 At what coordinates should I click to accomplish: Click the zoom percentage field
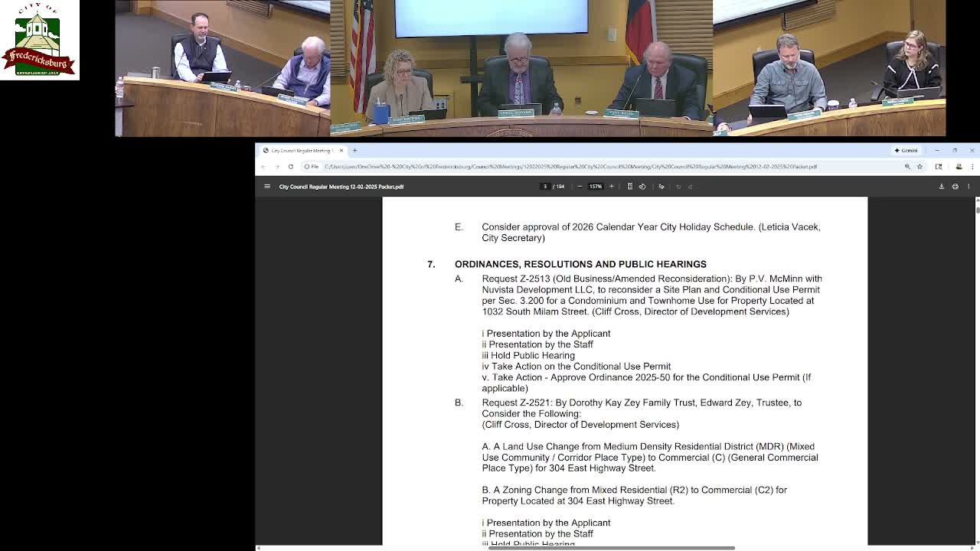pyautogui.click(x=595, y=187)
